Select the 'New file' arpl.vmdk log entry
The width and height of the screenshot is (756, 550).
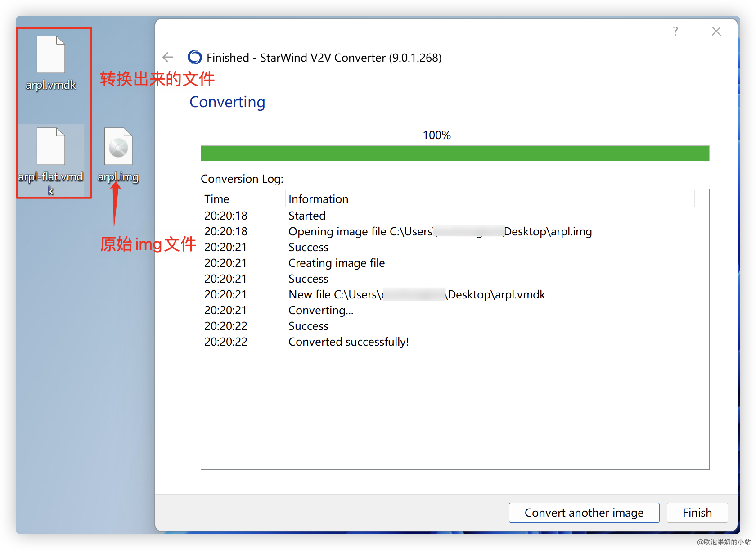tap(455, 294)
